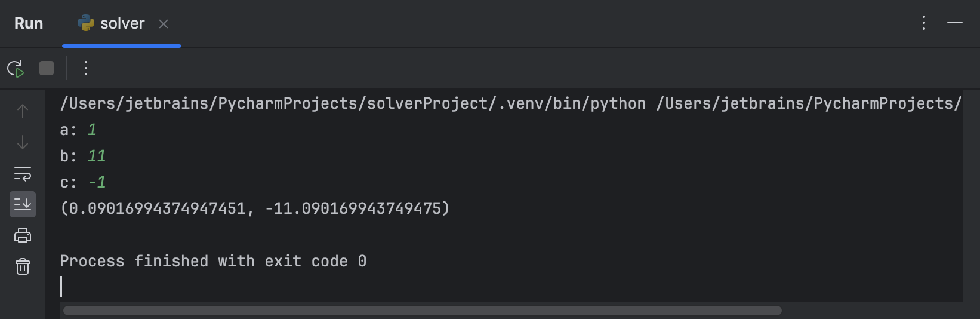Image resolution: width=980 pixels, height=319 pixels.
Task: Close the solver tab
Action: (164, 24)
